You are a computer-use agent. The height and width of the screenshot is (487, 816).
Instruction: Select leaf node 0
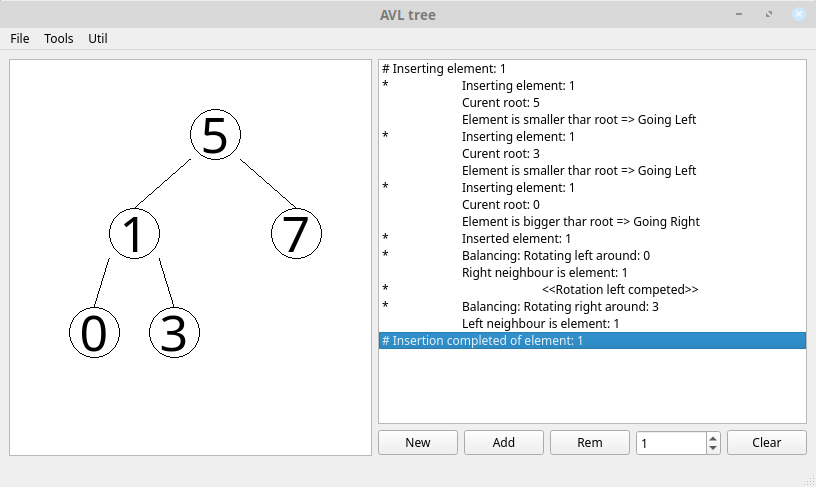[x=94, y=333]
